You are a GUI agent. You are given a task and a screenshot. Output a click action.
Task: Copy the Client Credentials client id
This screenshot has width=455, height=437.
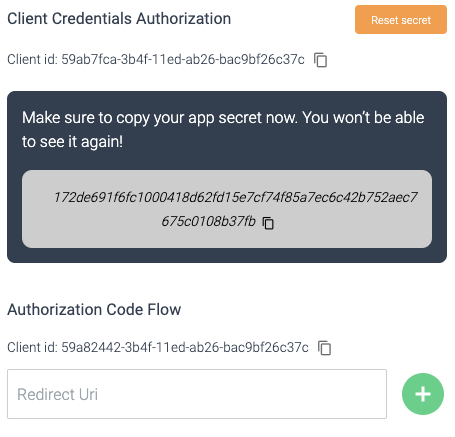click(320, 60)
